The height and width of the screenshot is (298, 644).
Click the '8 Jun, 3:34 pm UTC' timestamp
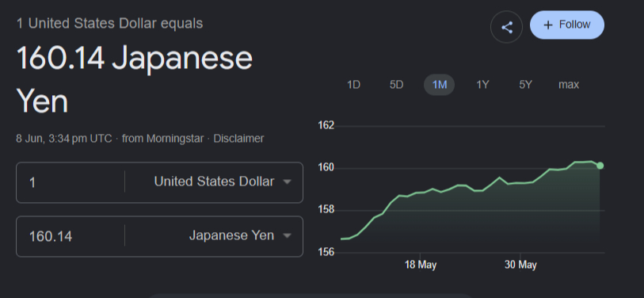point(64,139)
